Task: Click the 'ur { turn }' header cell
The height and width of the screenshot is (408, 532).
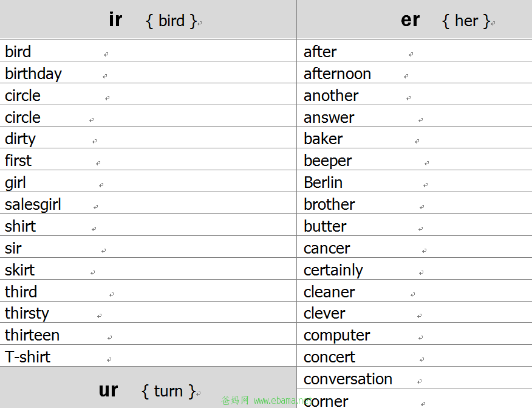Action: pos(148,387)
